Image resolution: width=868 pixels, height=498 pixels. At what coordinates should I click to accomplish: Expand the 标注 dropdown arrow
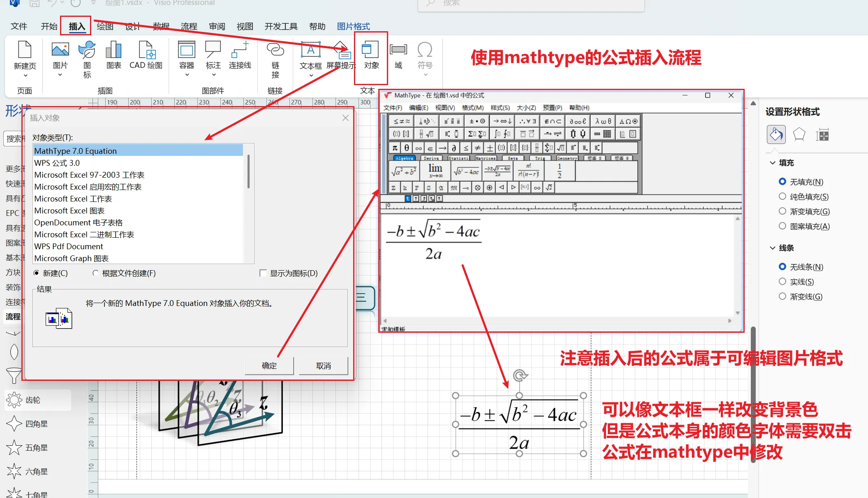click(x=213, y=75)
